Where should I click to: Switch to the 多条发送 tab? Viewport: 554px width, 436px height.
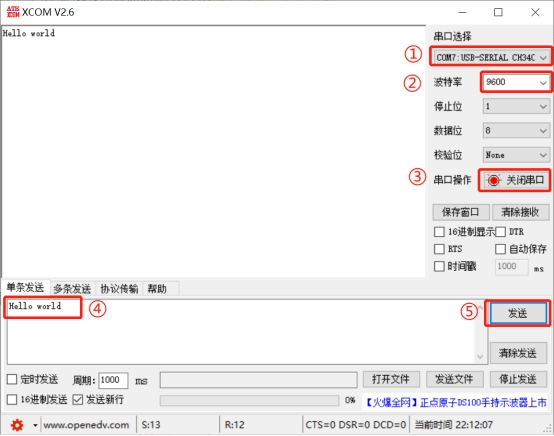click(72, 289)
